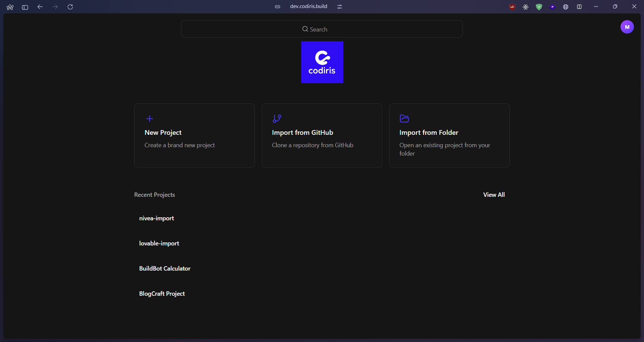Open the browser logo menu icon

click(x=10, y=7)
